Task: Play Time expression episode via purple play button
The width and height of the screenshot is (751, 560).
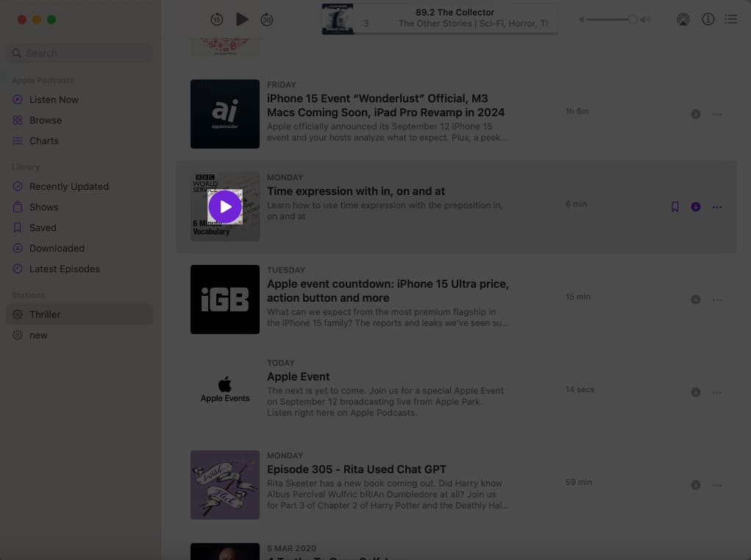Action: 225,207
